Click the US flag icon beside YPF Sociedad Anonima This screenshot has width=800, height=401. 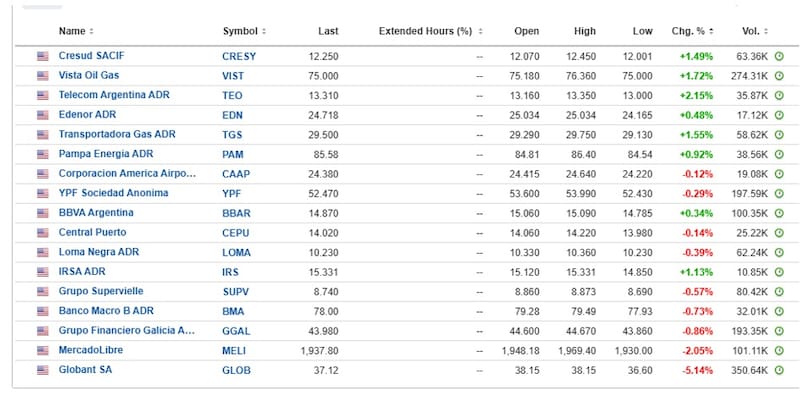(x=43, y=193)
